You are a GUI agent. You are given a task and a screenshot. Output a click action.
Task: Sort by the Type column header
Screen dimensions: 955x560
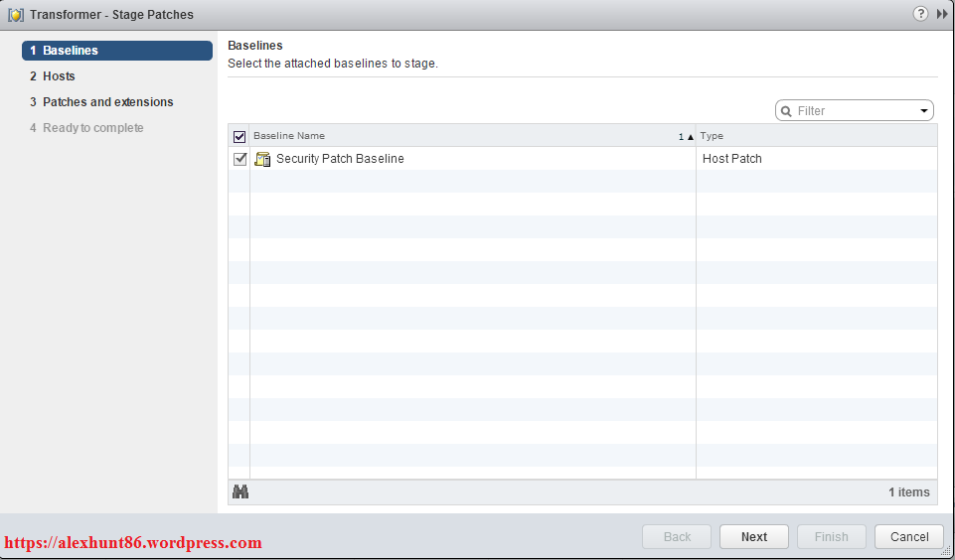pyautogui.click(x=815, y=136)
